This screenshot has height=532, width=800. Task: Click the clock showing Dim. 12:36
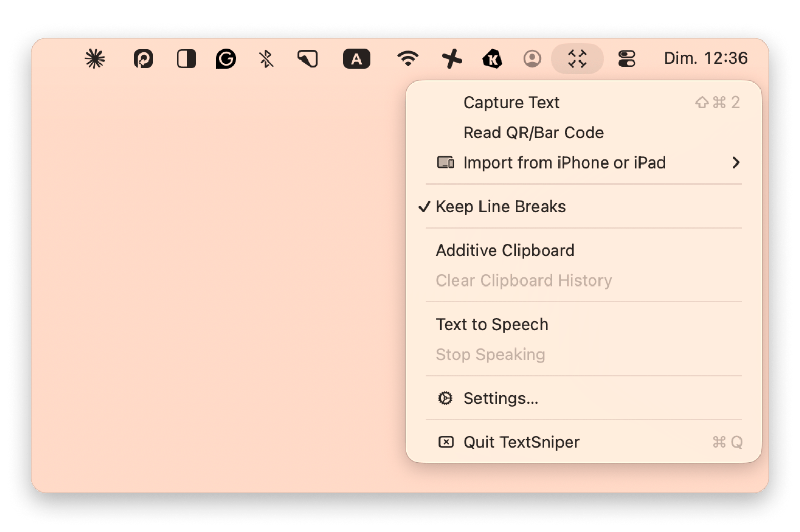coord(706,58)
